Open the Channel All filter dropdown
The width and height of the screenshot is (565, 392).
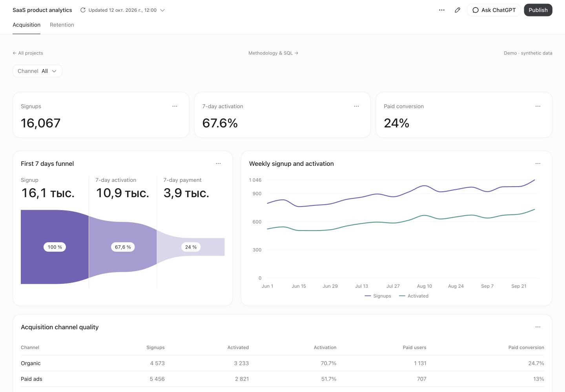click(37, 71)
